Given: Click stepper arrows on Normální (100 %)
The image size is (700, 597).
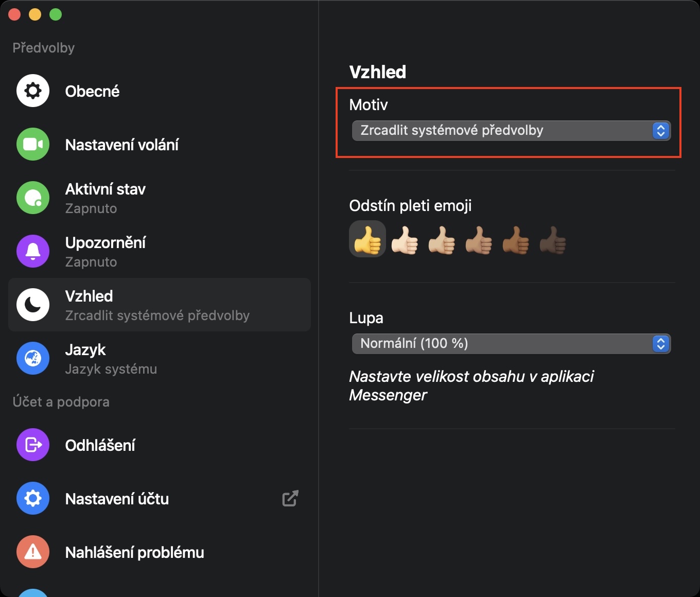Looking at the screenshot, I should pos(661,344).
